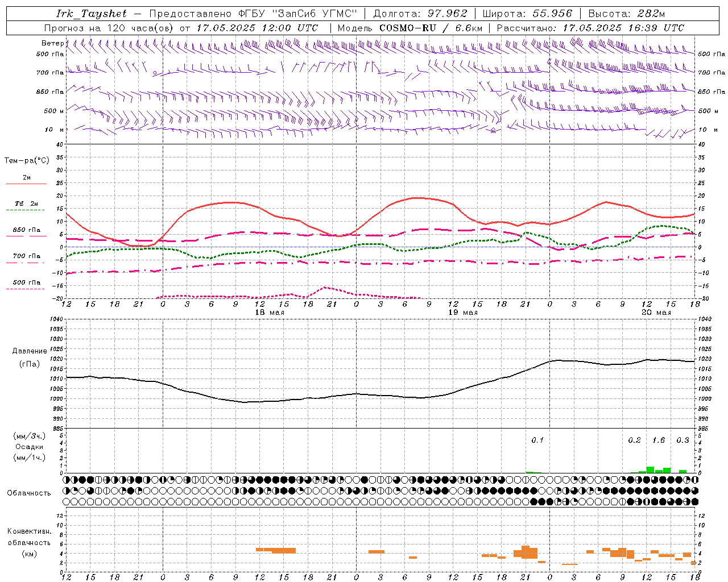This screenshot has height=582, width=728.
Task: Click the "(мм/1ч.)" precipitation unit label
Action: pos(30,458)
